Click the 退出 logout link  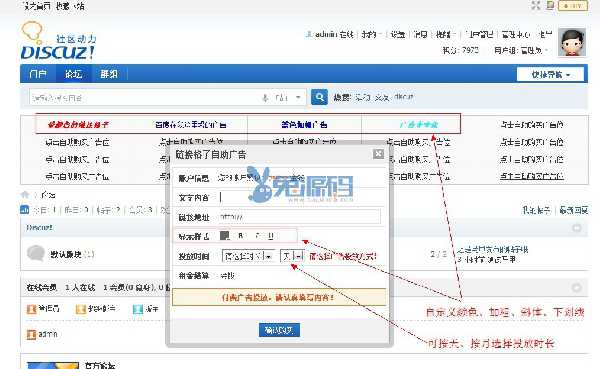545,34
